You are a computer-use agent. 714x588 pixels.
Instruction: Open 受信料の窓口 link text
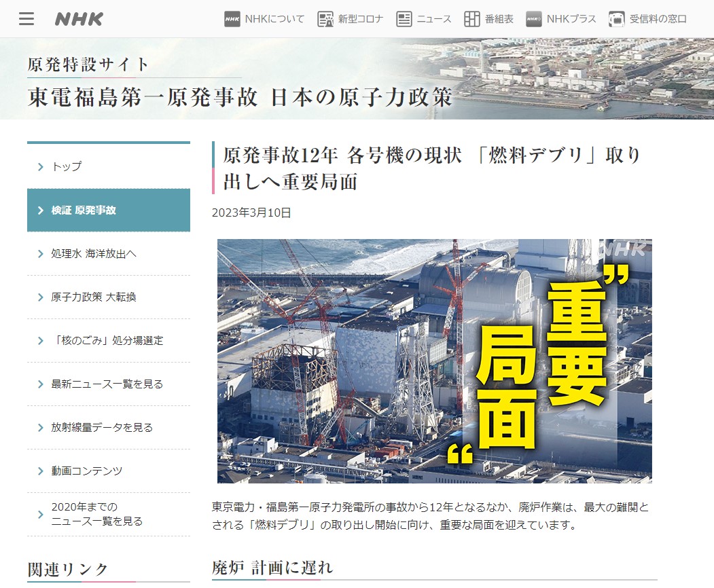658,19
